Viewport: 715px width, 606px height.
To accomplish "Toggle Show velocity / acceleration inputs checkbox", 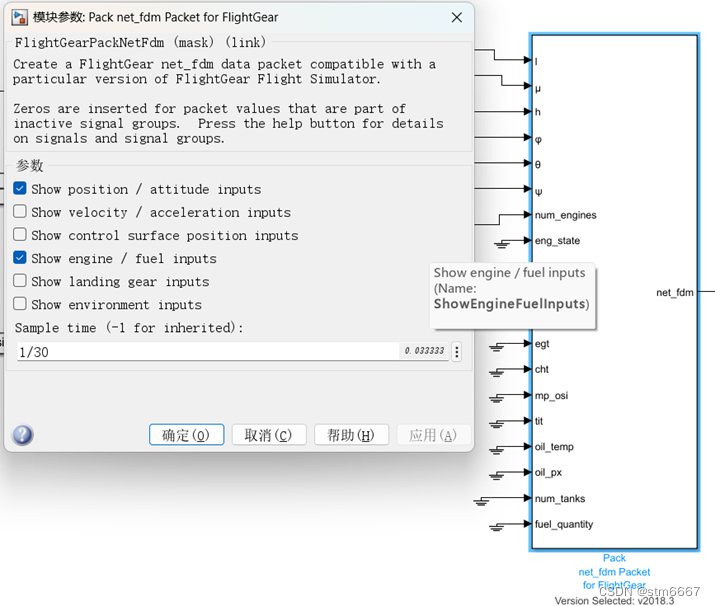I will click(20, 211).
